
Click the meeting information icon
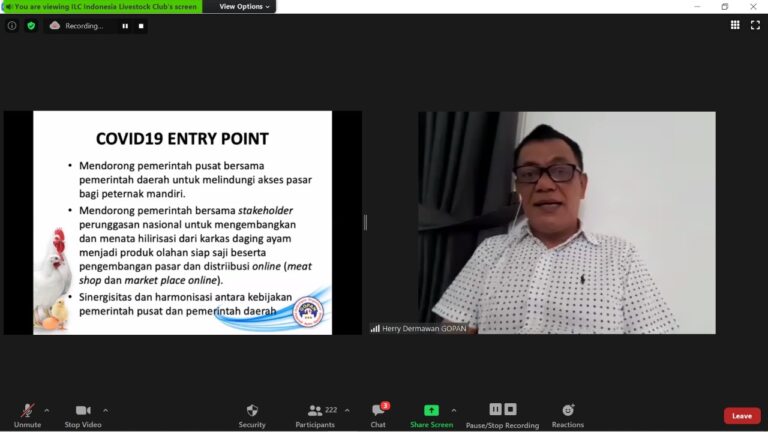tap(12, 26)
